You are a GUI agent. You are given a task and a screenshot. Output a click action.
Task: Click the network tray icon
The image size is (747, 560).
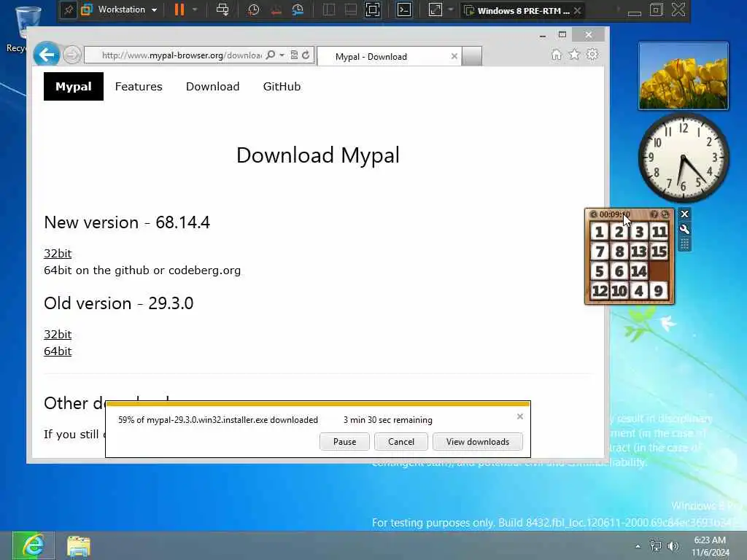click(656, 546)
